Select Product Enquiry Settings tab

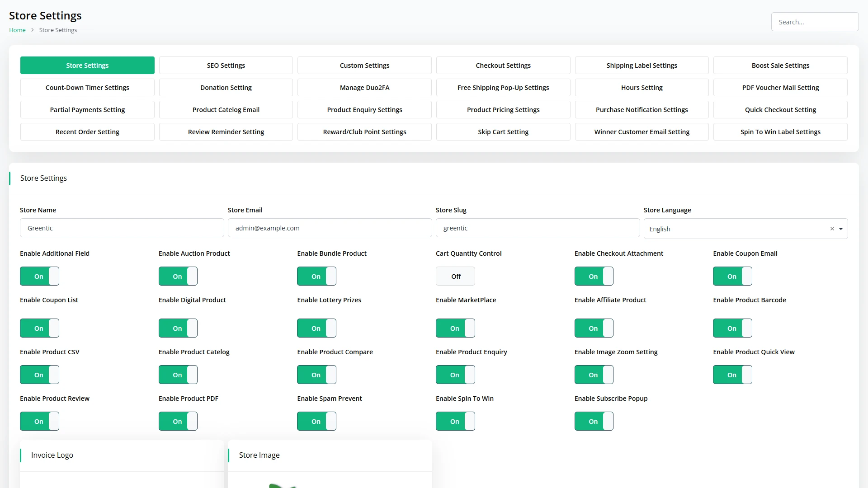[x=364, y=110]
